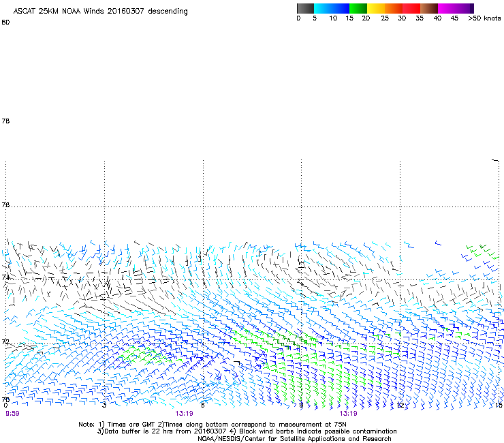Image resolution: width=504 pixels, height=443 pixels.
Task: Click the '13:19' time label left of longitude 6
Action: click(x=184, y=414)
